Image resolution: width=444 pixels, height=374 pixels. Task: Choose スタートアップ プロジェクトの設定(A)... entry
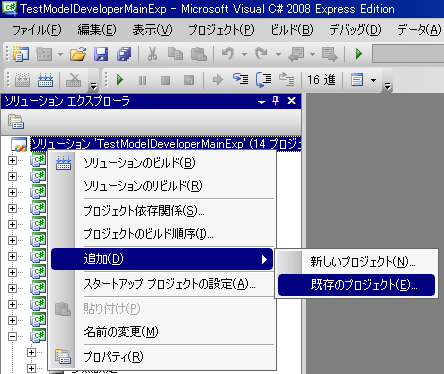pyautogui.click(x=163, y=284)
